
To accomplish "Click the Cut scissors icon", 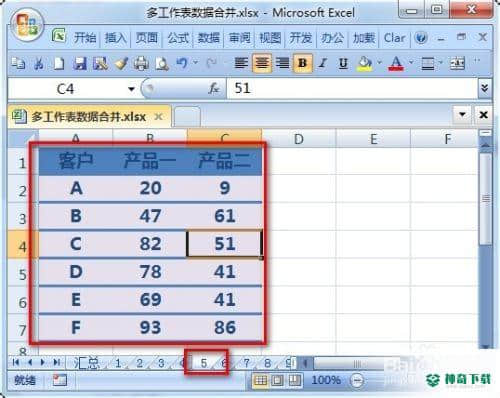I will [39, 63].
